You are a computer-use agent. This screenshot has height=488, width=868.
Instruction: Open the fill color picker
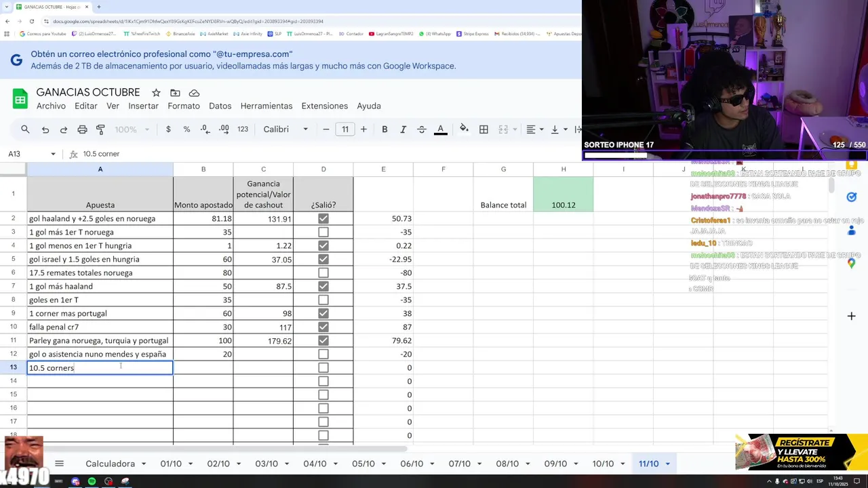pyautogui.click(x=464, y=129)
